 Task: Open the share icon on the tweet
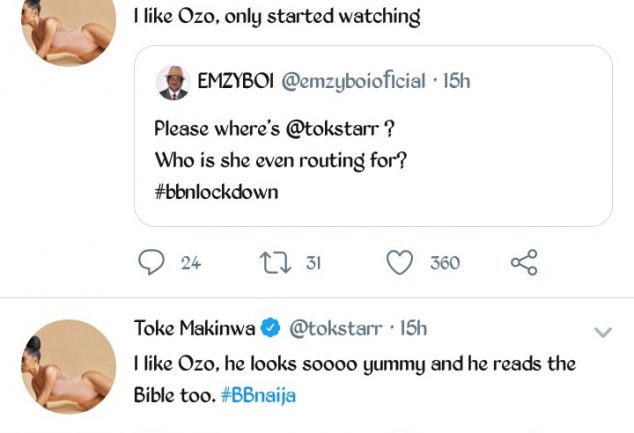(x=524, y=262)
